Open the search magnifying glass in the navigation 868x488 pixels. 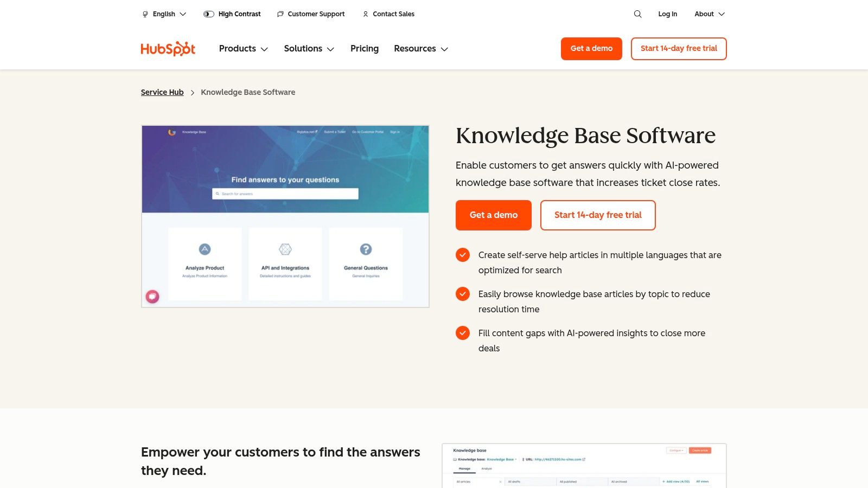[637, 14]
